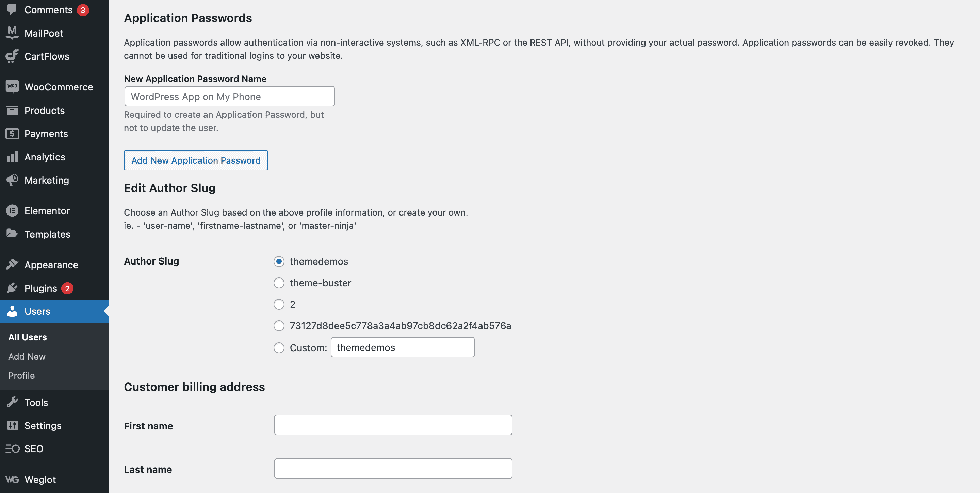The image size is (980, 493).
Task: Click All Users submenu item
Action: pyautogui.click(x=28, y=336)
